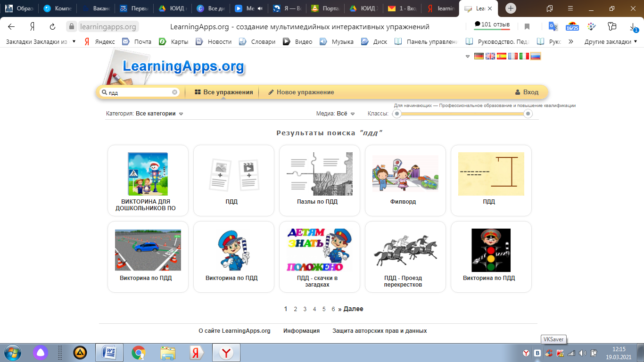Click the German flag language icon

pos(479,56)
